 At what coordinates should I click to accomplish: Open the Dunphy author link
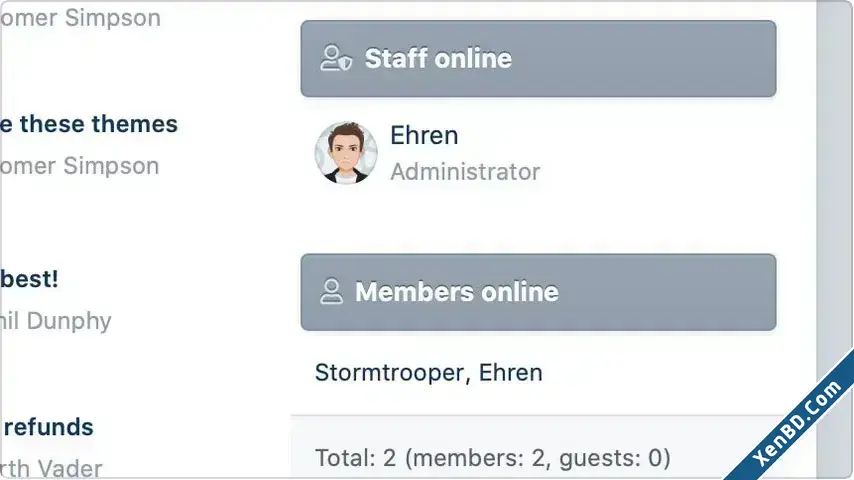pos(56,320)
